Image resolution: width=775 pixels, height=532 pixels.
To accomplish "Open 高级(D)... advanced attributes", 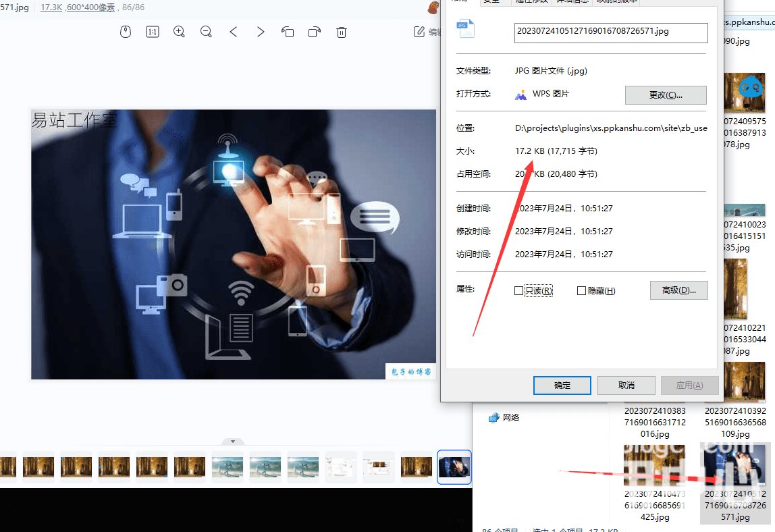I will pyautogui.click(x=678, y=290).
